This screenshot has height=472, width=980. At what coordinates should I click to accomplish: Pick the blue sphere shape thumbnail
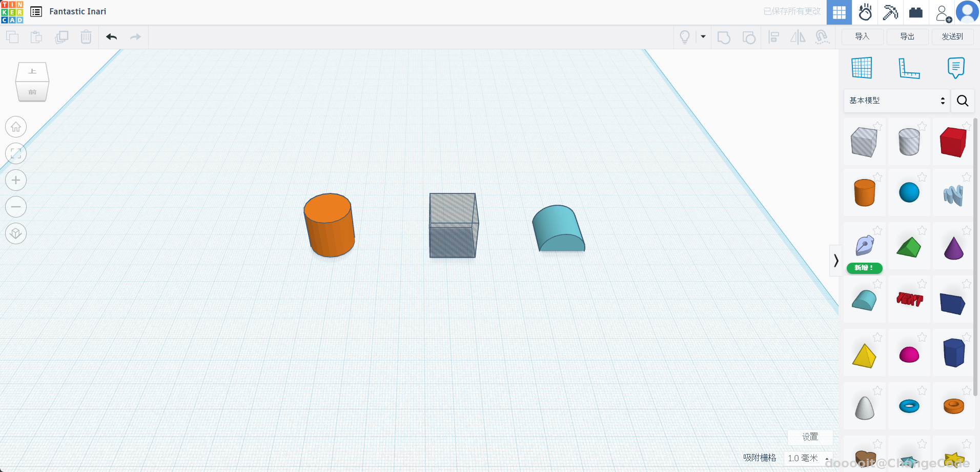[x=909, y=192]
